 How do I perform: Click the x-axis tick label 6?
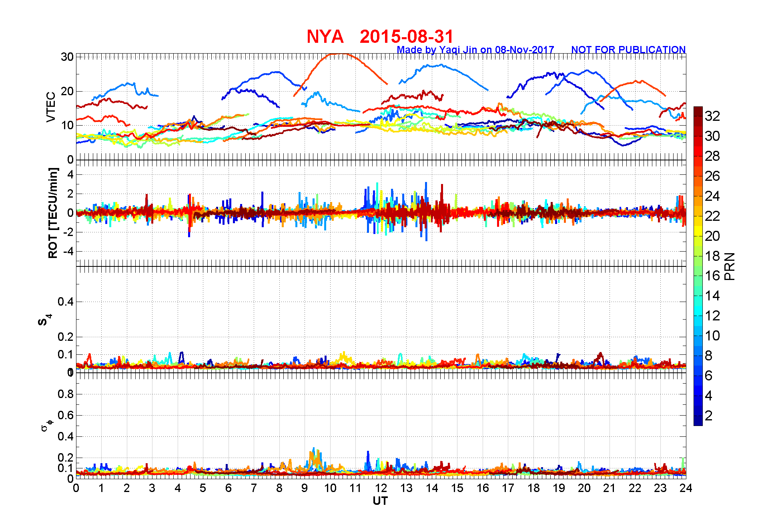pyautogui.click(x=229, y=488)
